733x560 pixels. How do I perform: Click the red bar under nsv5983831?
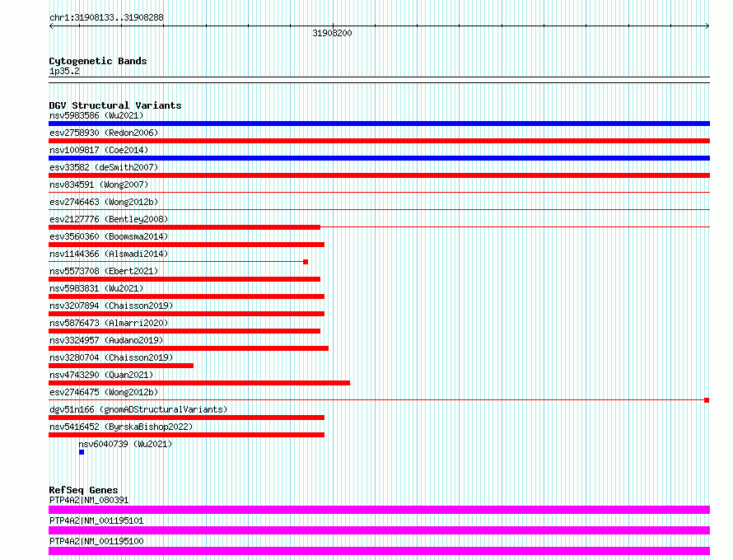(x=186, y=296)
